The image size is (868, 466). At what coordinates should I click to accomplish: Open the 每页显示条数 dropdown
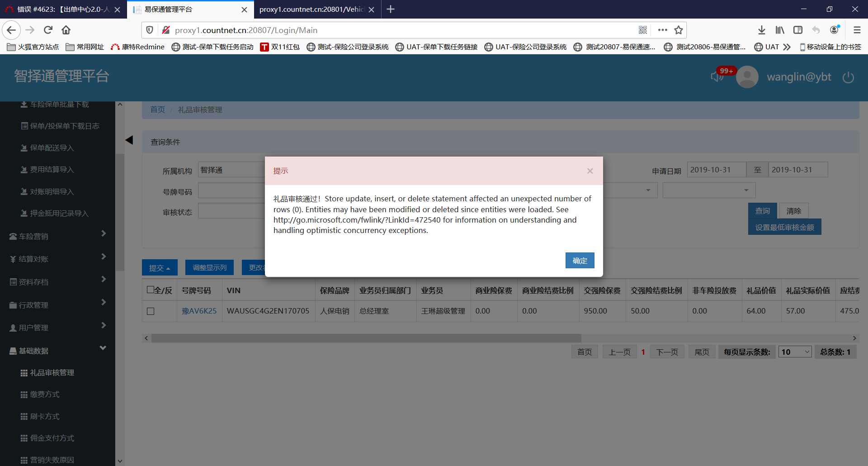795,352
